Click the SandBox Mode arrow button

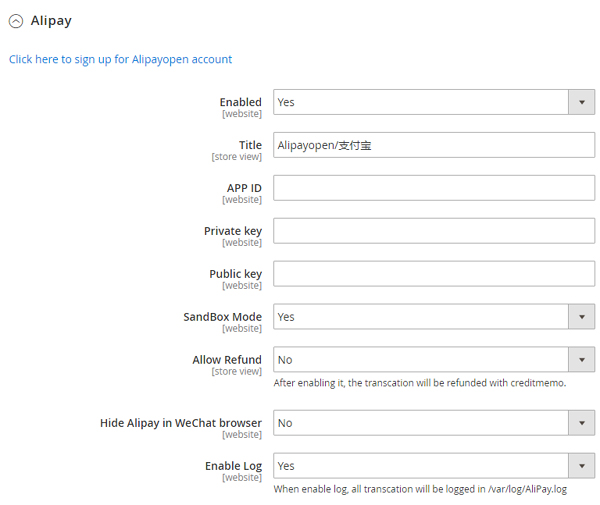(582, 317)
